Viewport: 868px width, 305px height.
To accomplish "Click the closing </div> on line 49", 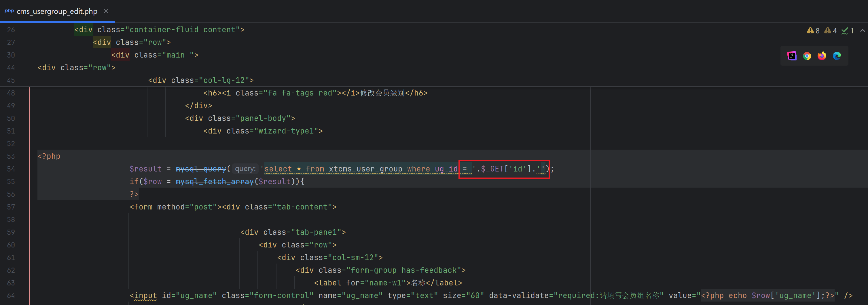I will 198,106.
